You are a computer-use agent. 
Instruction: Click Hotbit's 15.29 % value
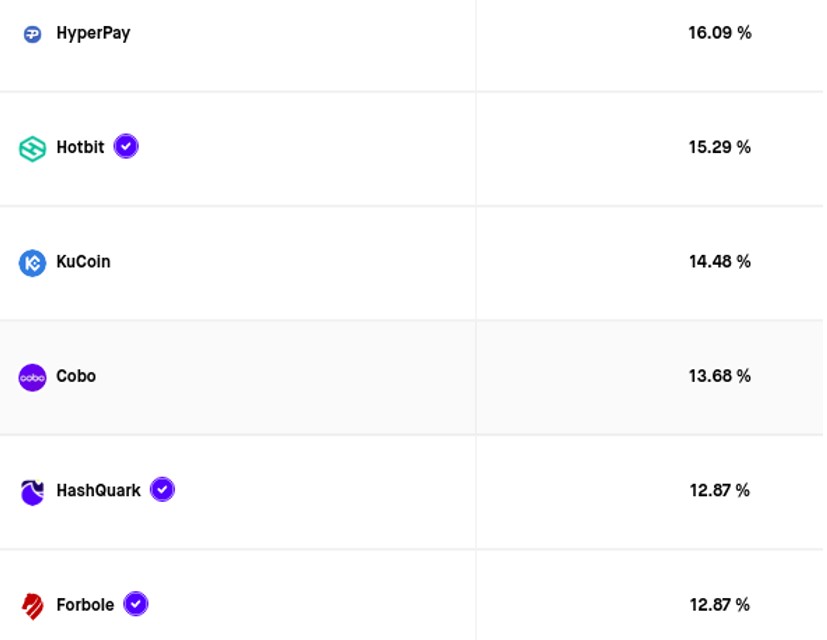click(719, 148)
